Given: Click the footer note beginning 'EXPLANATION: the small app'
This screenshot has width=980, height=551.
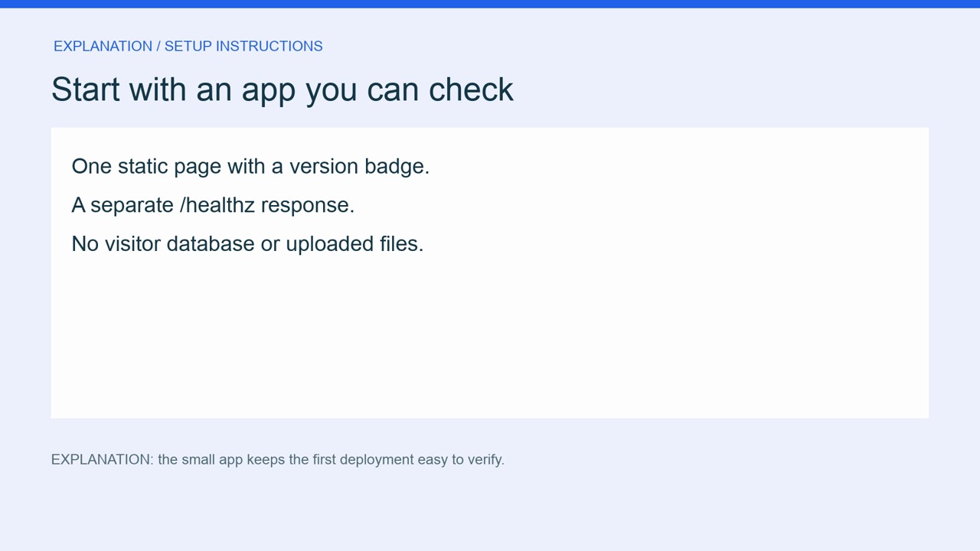Looking at the screenshot, I should 277,459.
